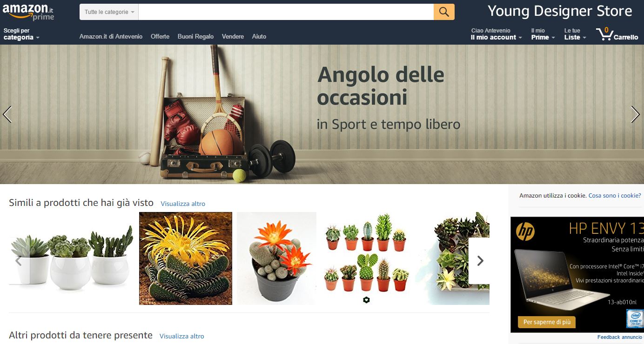Image resolution: width=644 pixels, height=344 pixels.
Task: Open the Aiuto help link
Action: tap(259, 36)
